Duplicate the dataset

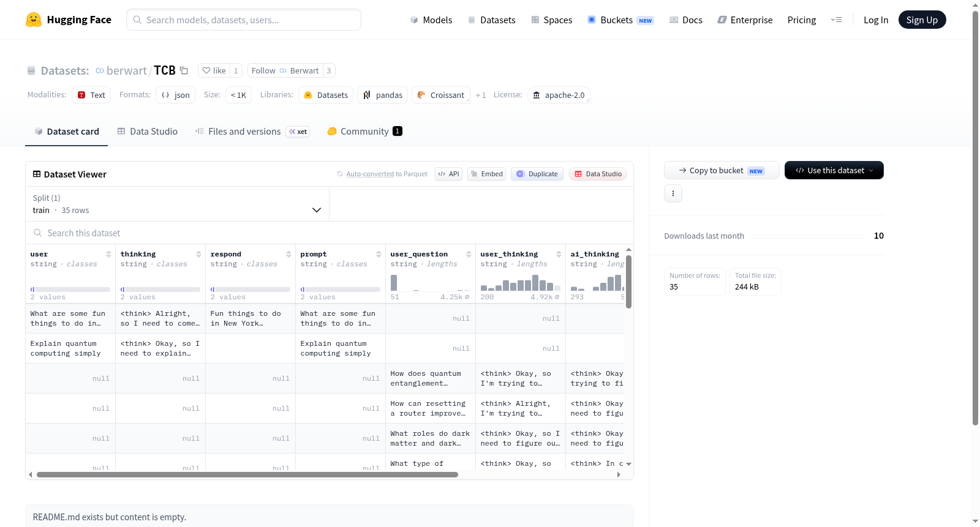(537, 174)
